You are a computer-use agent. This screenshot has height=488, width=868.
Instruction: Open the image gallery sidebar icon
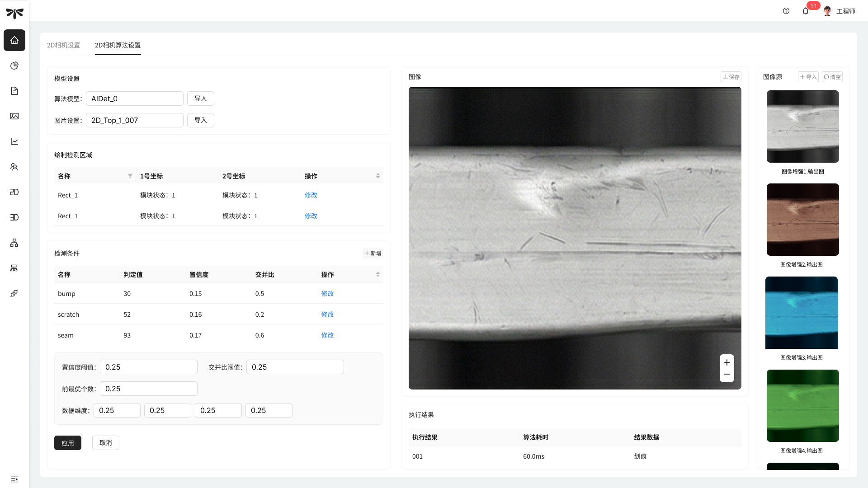[14, 116]
